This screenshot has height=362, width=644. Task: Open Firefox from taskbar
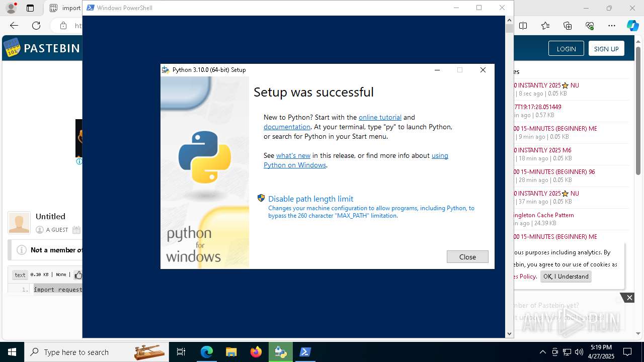pyautogui.click(x=256, y=352)
